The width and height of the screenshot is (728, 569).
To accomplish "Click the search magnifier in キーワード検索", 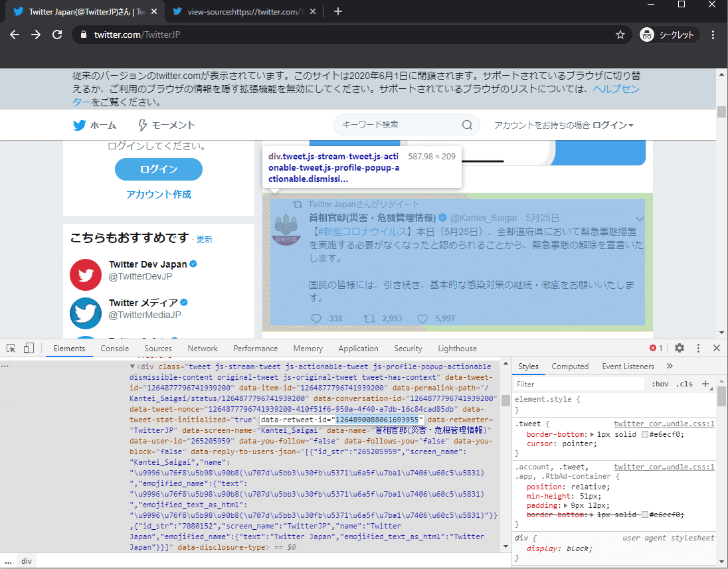I will [467, 125].
